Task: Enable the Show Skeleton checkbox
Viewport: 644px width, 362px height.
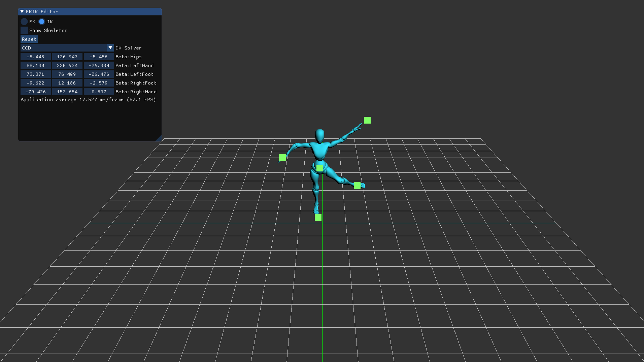Action: [x=24, y=30]
